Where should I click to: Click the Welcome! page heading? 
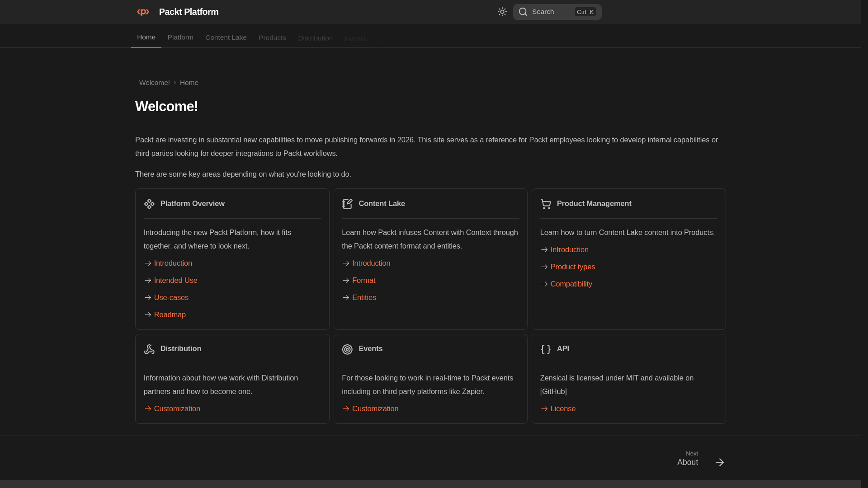[x=166, y=107]
